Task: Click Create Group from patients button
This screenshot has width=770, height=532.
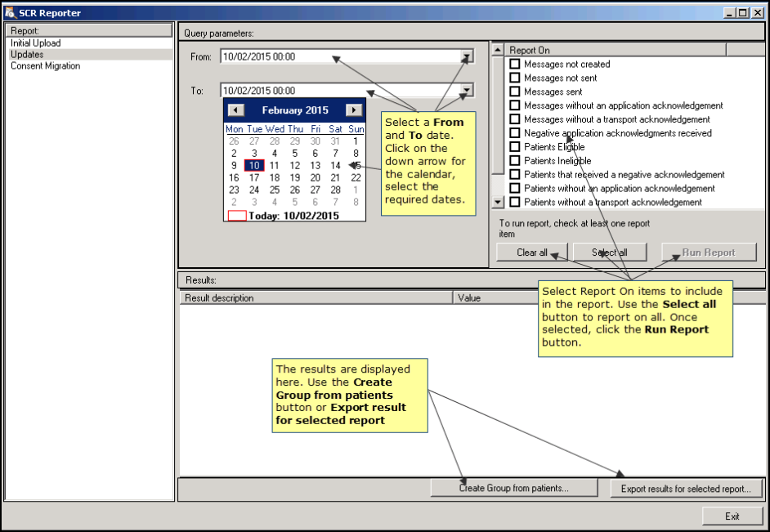Action: 514,489
